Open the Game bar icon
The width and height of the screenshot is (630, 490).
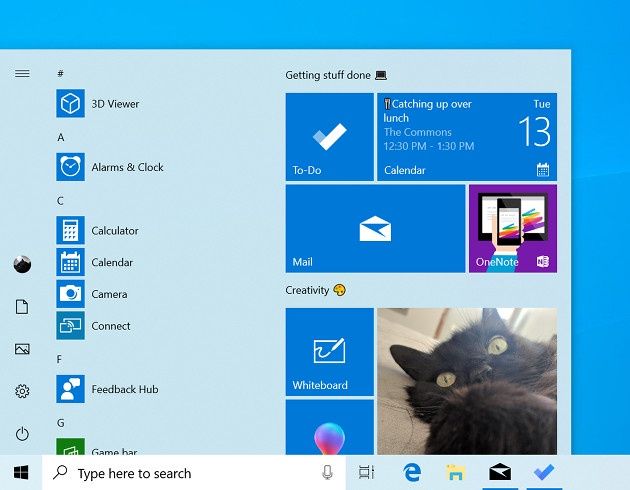(x=70, y=447)
